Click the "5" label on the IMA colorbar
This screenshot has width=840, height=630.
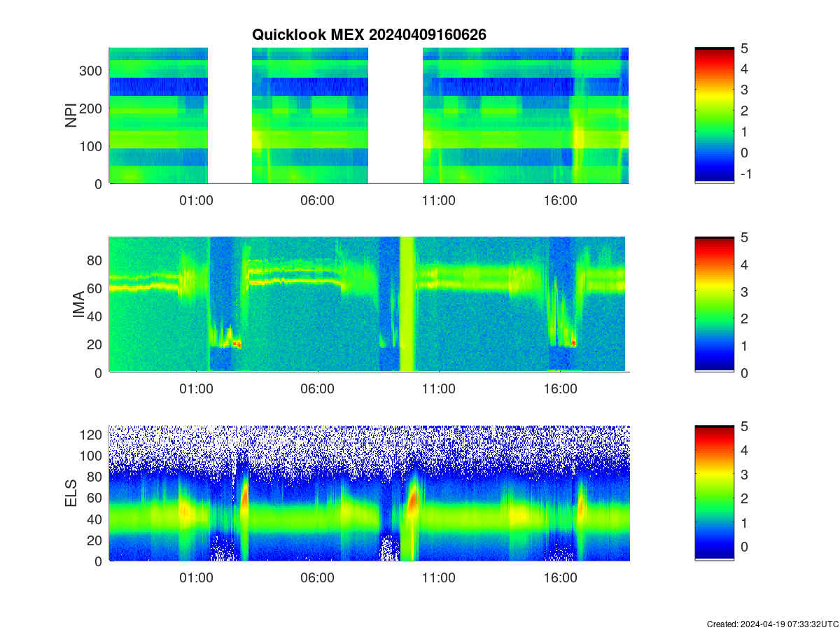[744, 237]
